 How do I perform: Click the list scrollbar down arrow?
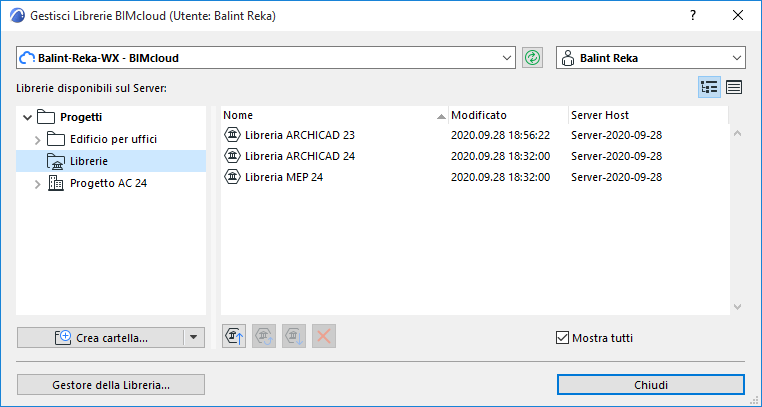(737, 306)
